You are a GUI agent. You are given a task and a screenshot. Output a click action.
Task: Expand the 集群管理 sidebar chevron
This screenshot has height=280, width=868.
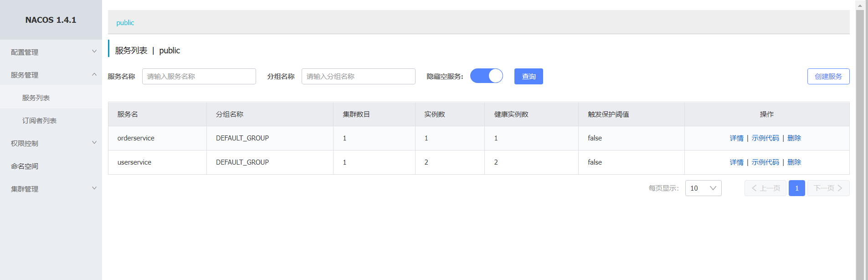[94, 188]
